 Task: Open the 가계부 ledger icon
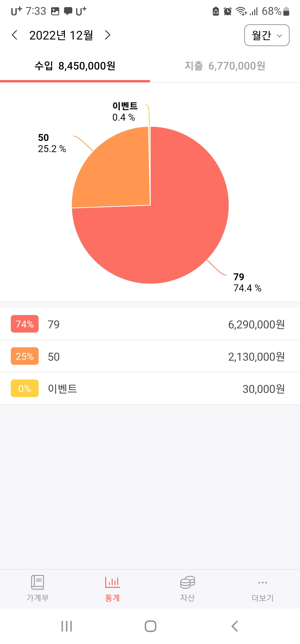pyautogui.click(x=37, y=582)
